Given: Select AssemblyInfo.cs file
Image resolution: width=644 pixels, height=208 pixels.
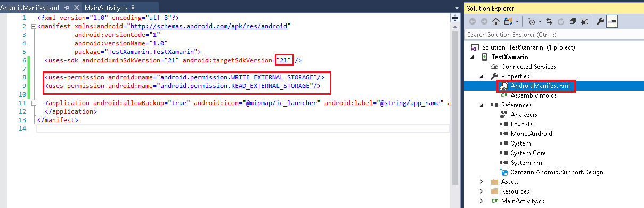Looking at the screenshot, I should coord(533,95).
